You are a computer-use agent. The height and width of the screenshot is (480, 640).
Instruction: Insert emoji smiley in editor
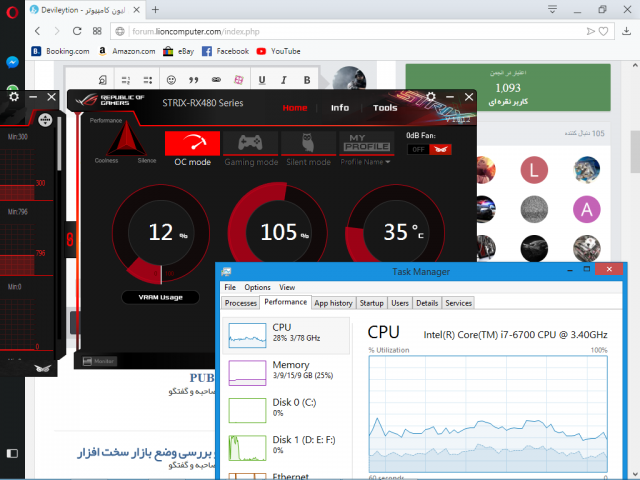(171, 80)
